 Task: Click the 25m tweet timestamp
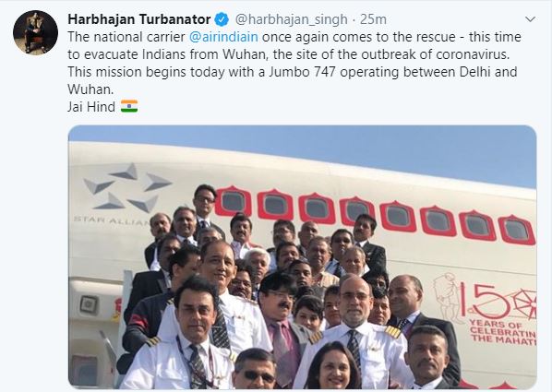pos(373,19)
